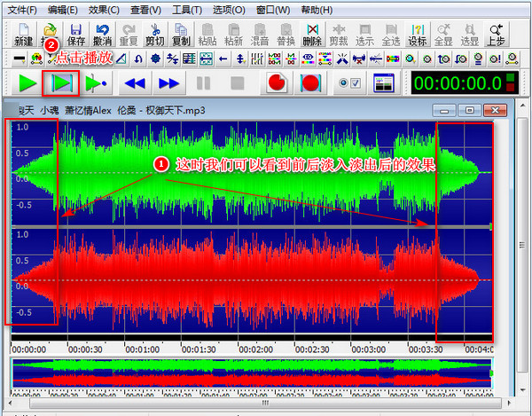The image size is (532, 416).
Task: Click the 上步 (Previous Zoom) icon
Action: point(496,35)
